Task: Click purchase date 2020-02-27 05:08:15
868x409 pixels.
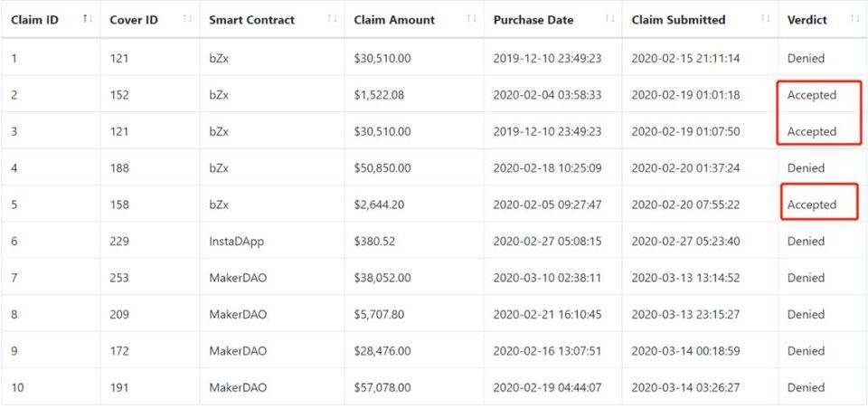Action: 547,242
